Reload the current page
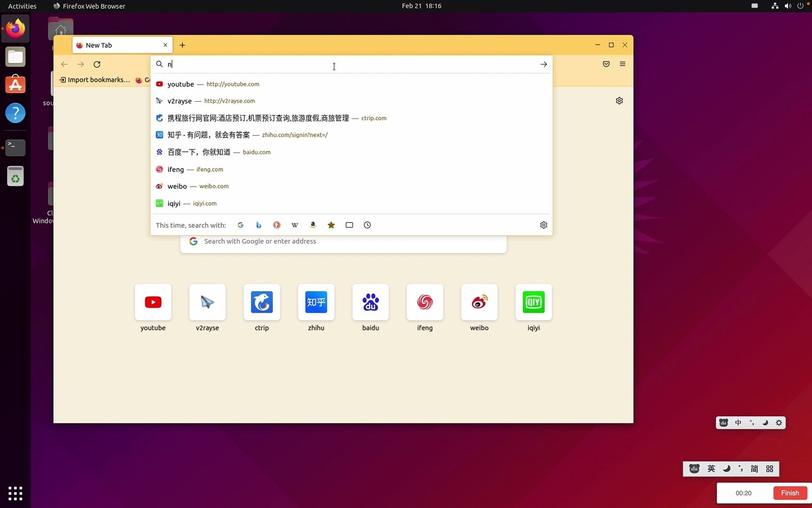 pos(97,64)
